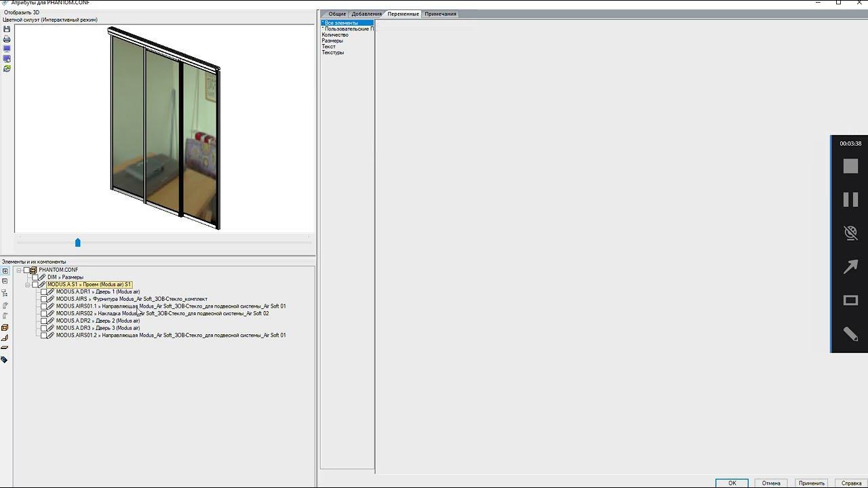The width and height of the screenshot is (868, 488).
Task: Select MODUS.AIRS01.2 » Направляющая row text
Action: (x=171, y=335)
